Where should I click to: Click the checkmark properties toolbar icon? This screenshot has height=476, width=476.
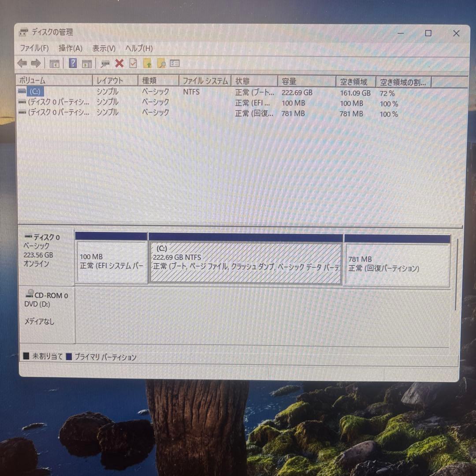point(133,63)
